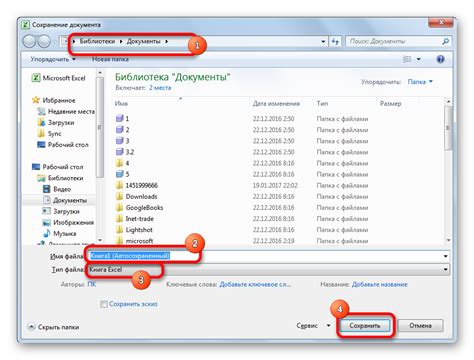The height and width of the screenshot is (360, 474).
Task: Select the Downloads folder icon
Action: tap(119, 196)
